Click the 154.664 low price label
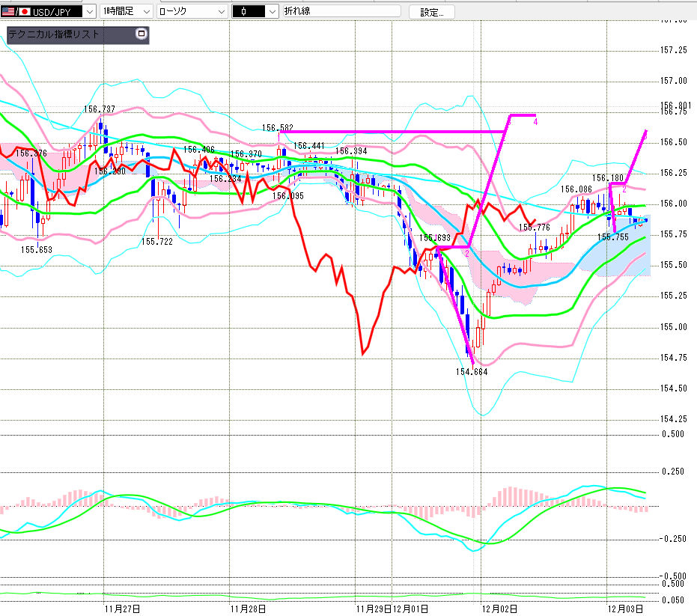 point(472,370)
